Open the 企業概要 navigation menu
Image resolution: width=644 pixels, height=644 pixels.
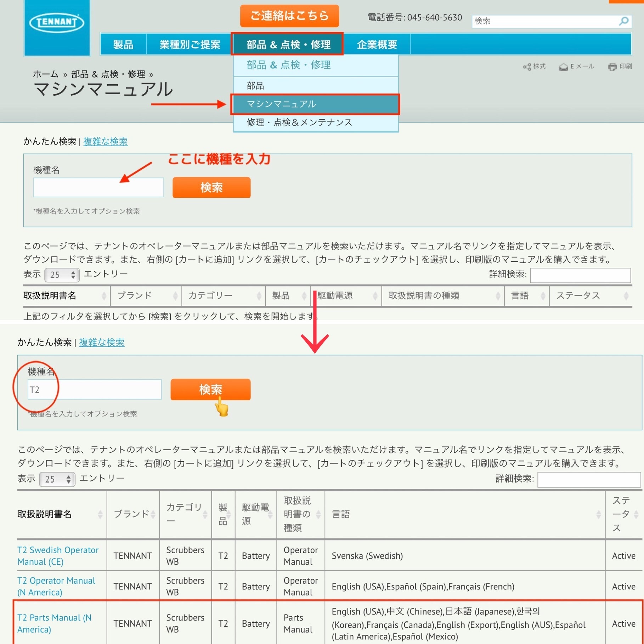click(377, 45)
